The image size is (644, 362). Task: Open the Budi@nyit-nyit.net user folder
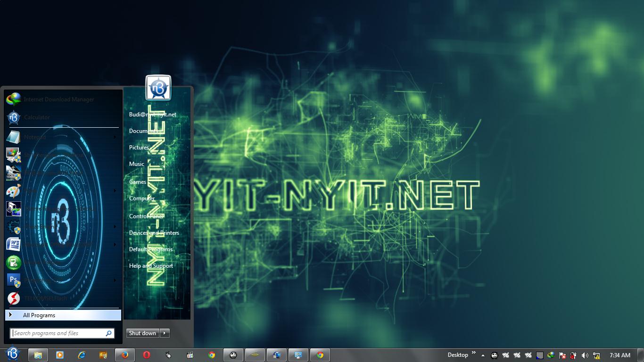point(153,115)
